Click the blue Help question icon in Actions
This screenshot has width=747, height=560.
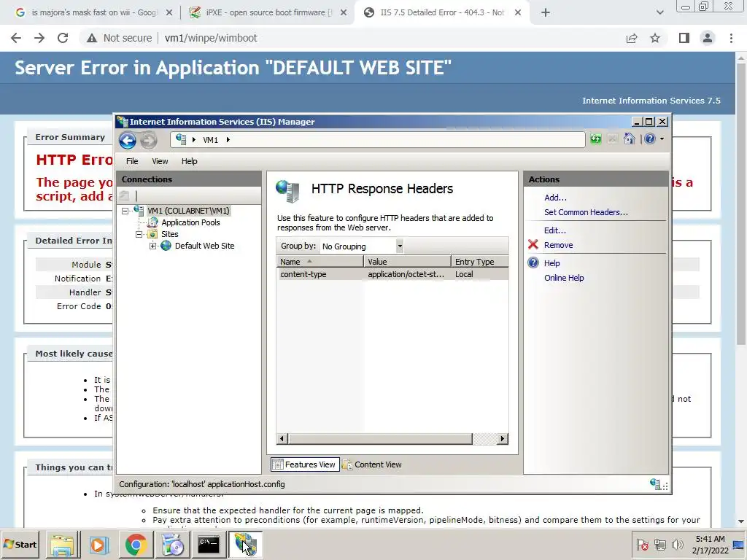(x=533, y=262)
